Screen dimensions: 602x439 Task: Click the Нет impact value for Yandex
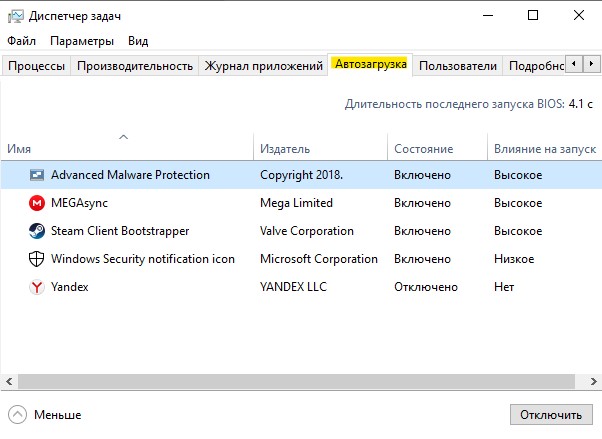click(x=504, y=287)
